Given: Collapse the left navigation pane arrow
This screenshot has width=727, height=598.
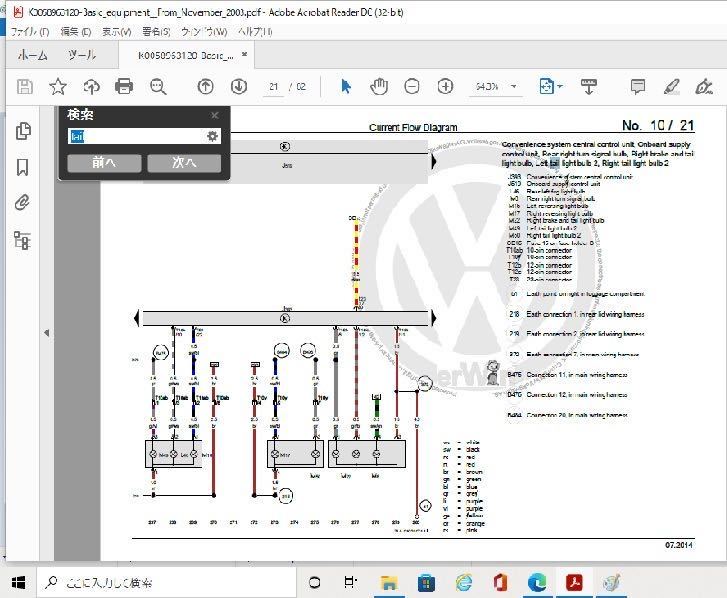Looking at the screenshot, I should [46, 332].
